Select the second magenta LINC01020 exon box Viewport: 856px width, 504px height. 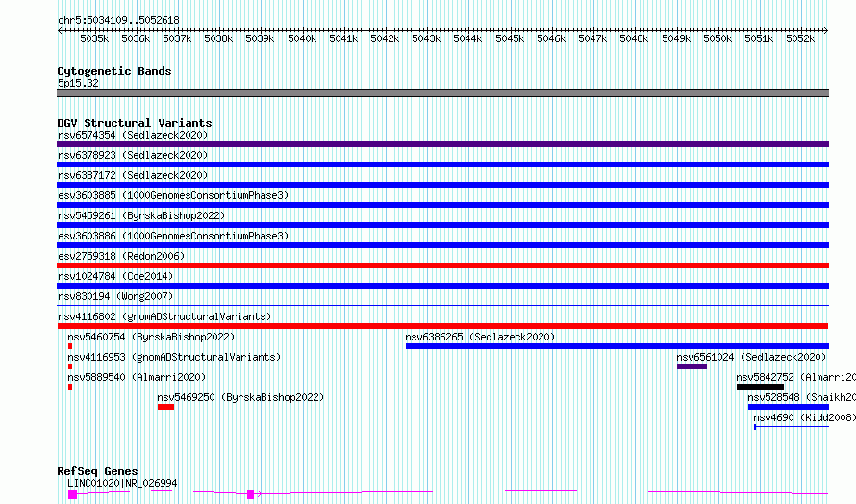click(251, 494)
